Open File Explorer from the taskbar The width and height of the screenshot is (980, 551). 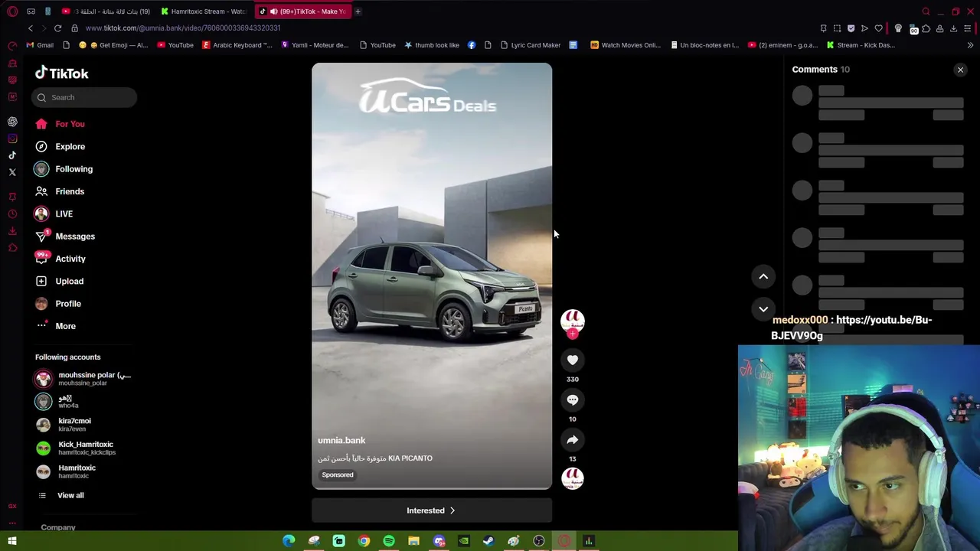[x=413, y=541]
